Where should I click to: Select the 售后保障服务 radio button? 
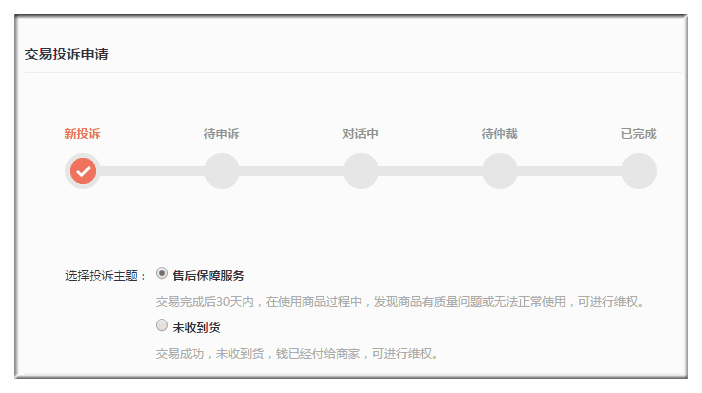pos(162,273)
